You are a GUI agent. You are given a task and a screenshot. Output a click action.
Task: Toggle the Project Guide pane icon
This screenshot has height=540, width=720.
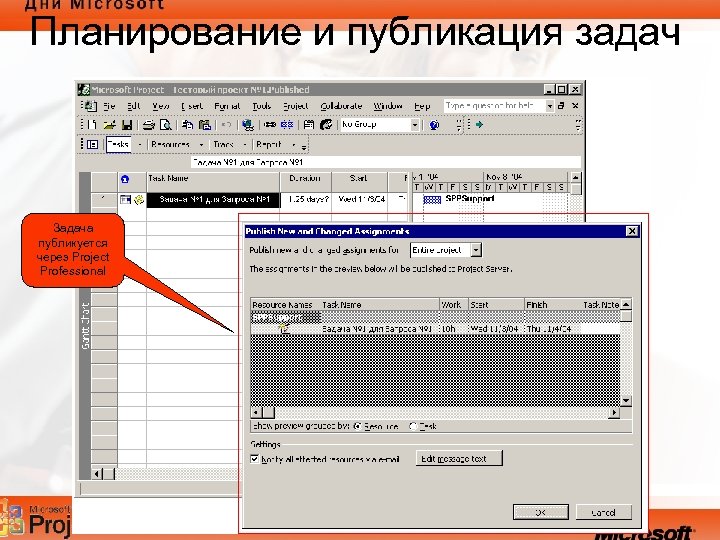[92, 145]
